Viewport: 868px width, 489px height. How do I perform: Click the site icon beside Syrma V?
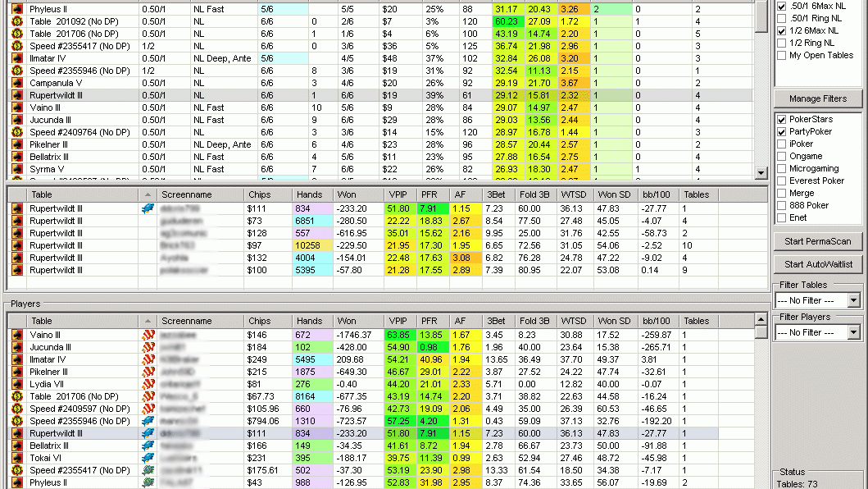click(x=17, y=169)
